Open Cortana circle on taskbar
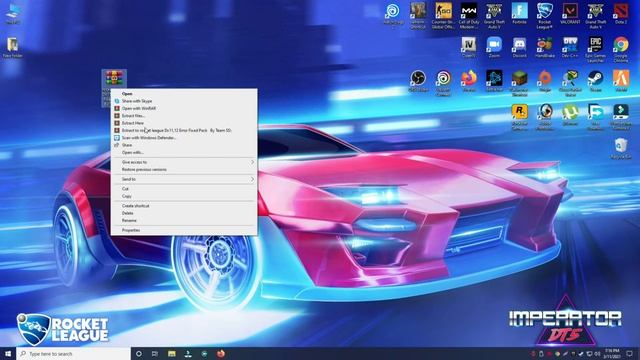This screenshot has width=640, height=360. (x=139, y=353)
